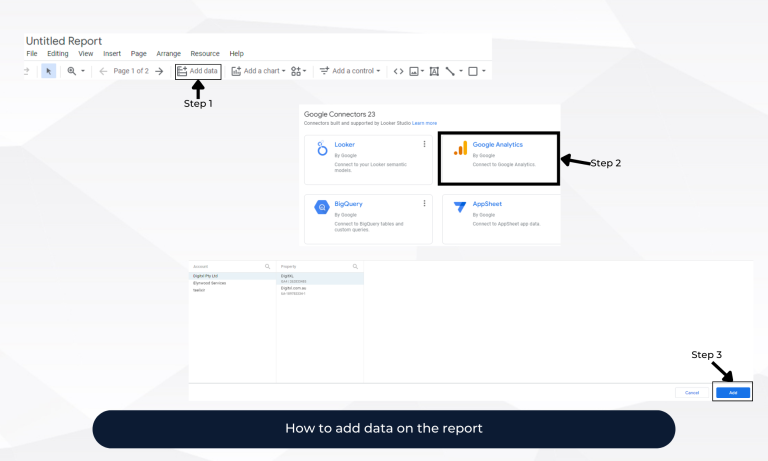Image resolution: width=768 pixels, height=461 pixels.
Task: Open Looker card three-dot menu
Action: [424, 145]
